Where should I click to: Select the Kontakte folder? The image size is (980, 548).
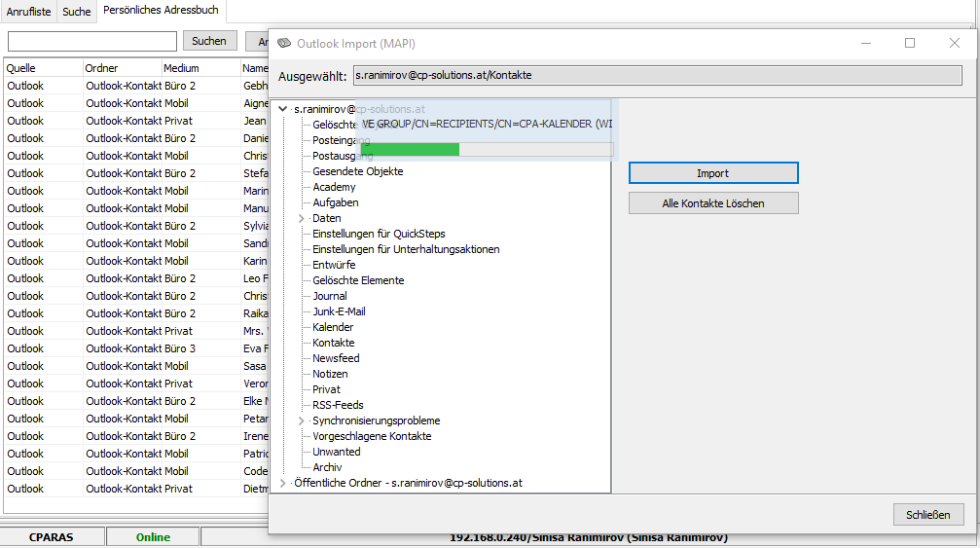333,343
